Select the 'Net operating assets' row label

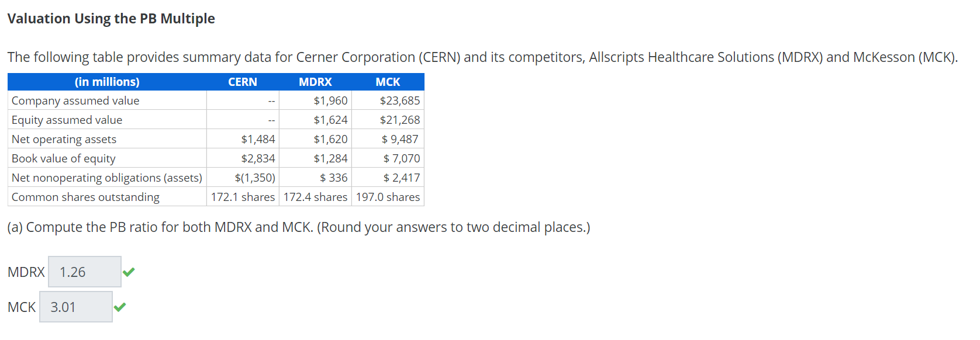[x=64, y=139]
